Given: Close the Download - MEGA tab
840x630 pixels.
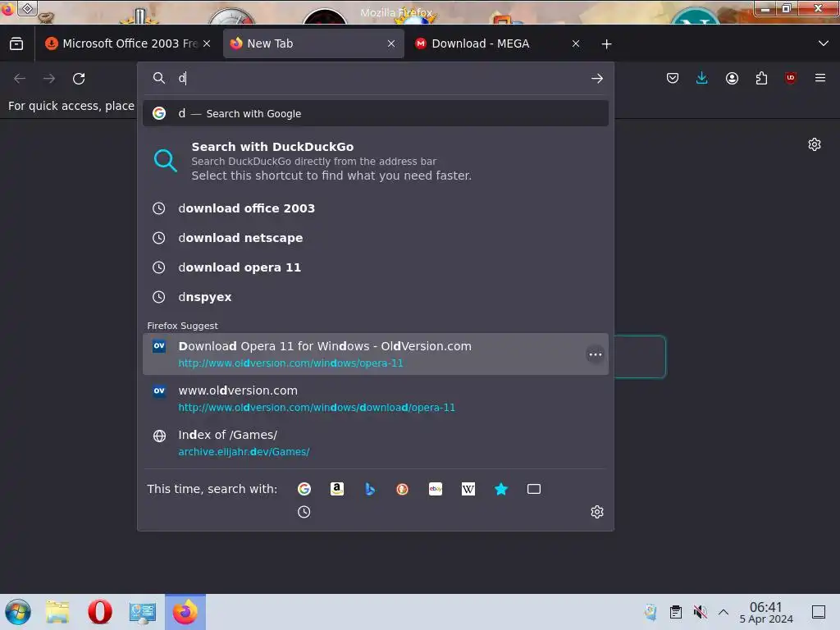Looking at the screenshot, I should click(x=575, y=44).
